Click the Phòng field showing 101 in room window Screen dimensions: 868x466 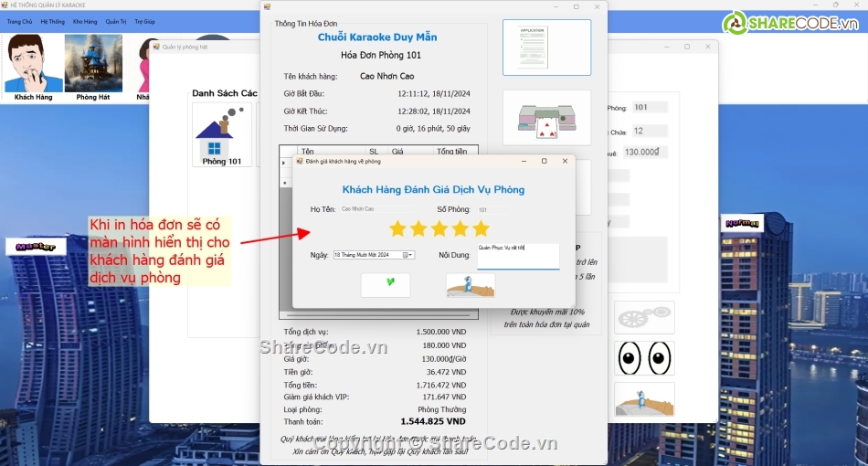650,108
